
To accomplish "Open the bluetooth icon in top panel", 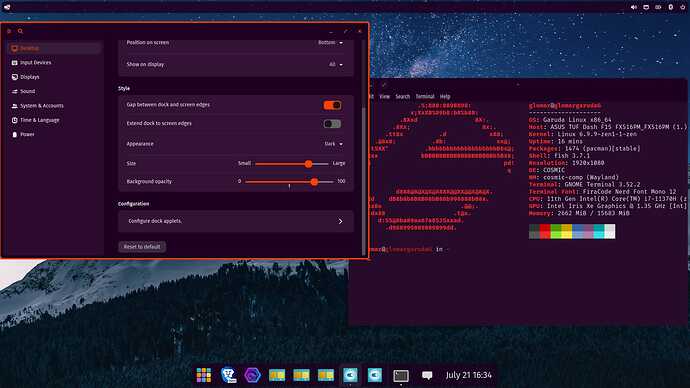I will [x=671, y=7].
